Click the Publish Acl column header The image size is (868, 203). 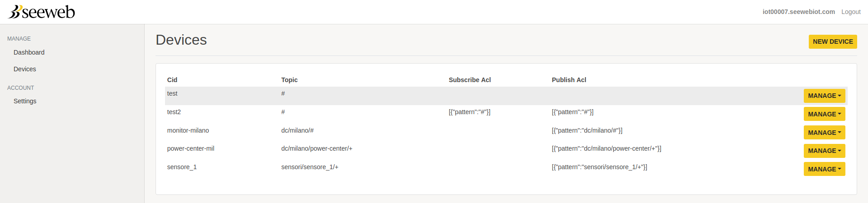pyautogui.click(x=569, y=80)
